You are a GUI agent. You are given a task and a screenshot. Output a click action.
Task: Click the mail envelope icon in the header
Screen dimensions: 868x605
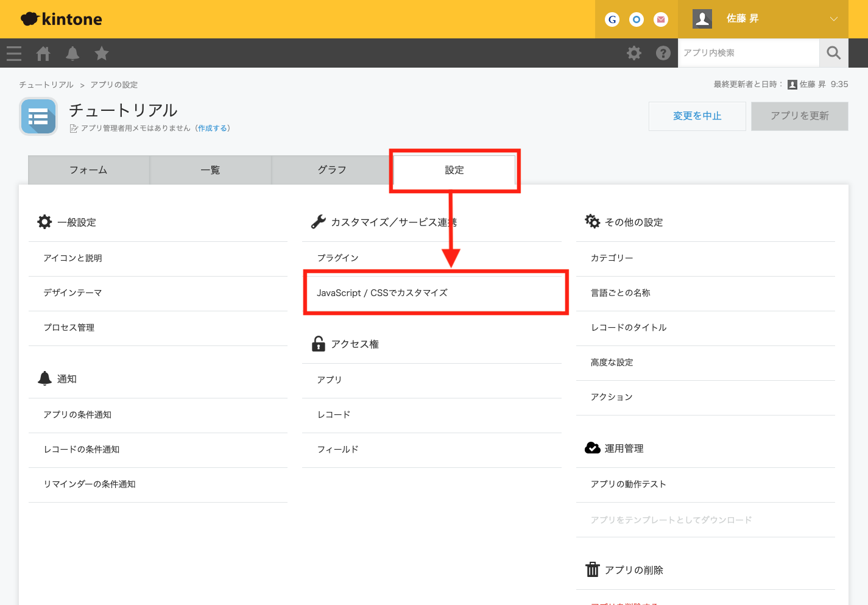(x=661, y=19)
